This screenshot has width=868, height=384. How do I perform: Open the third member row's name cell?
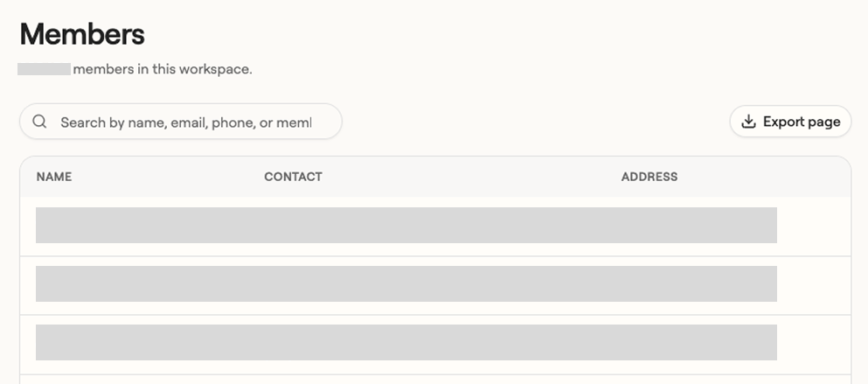click(x=149, y=342)
